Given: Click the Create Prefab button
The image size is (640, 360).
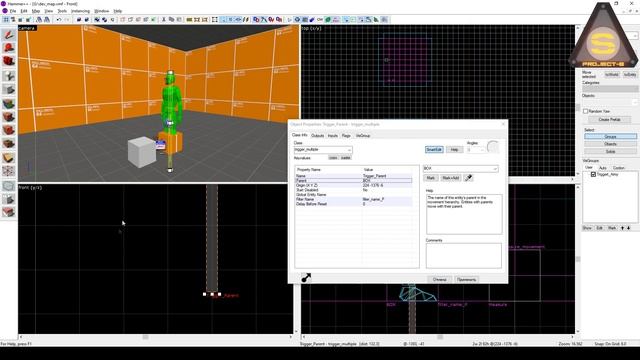Looking at the screenshot, I should pyautogui.click(x=609, y=120).
